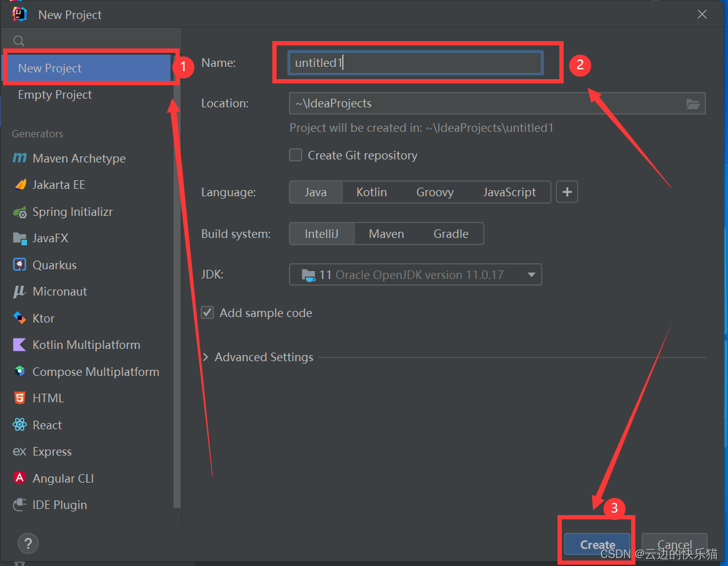
Task: Select Java language
Action: (316, 192)
